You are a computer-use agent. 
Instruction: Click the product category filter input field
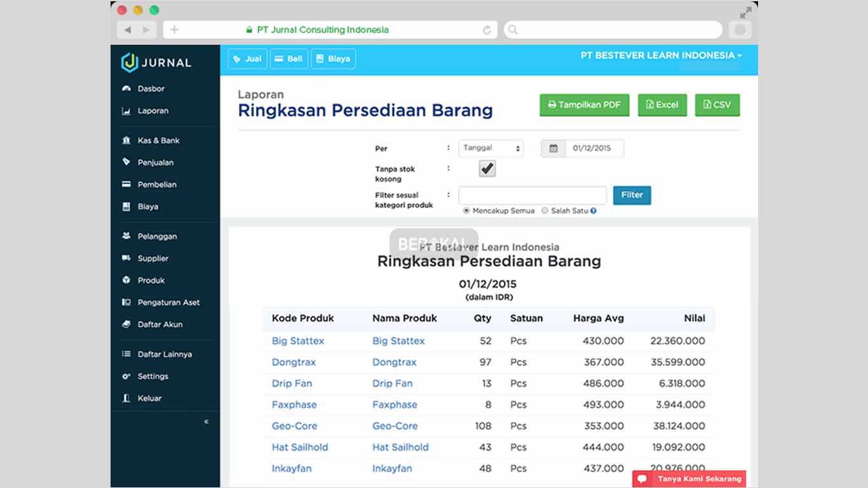click(532, 195)
